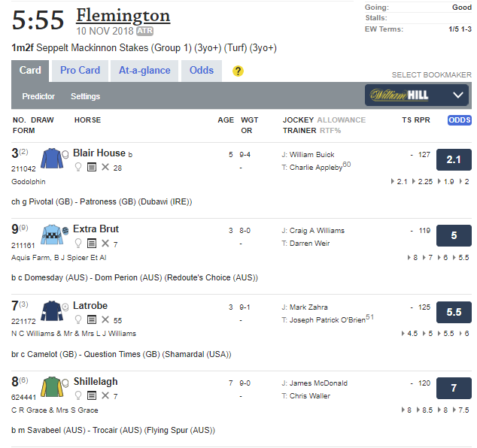Open the notes icon under Shillelagh
This screenshot has width=477, height=448.
pos(91,396)
